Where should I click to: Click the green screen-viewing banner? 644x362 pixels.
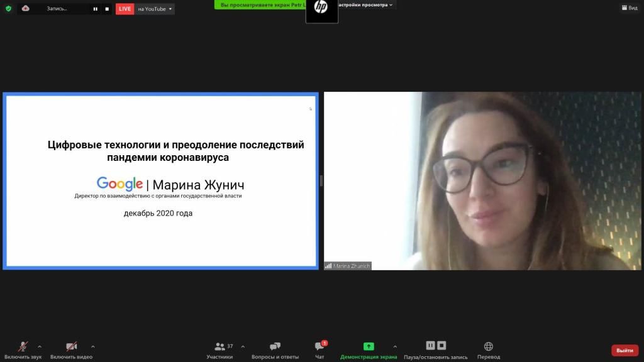[x=260, y=5]
